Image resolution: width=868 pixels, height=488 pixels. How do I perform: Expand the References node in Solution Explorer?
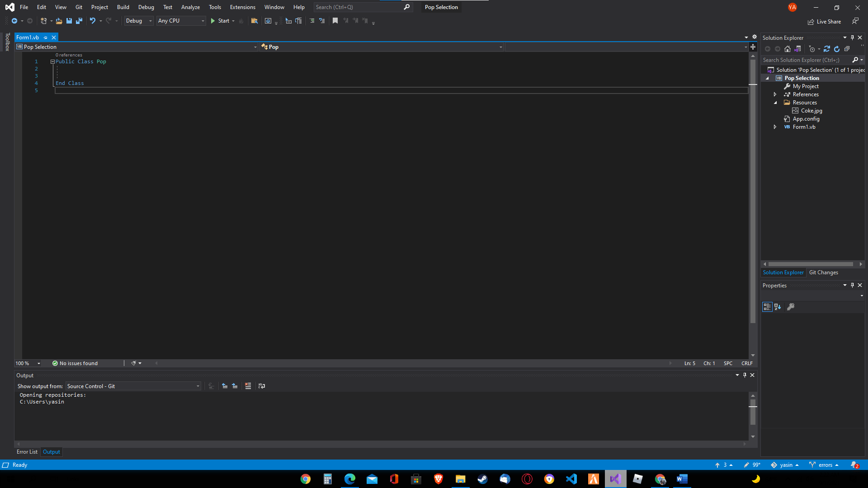[775, 94]
